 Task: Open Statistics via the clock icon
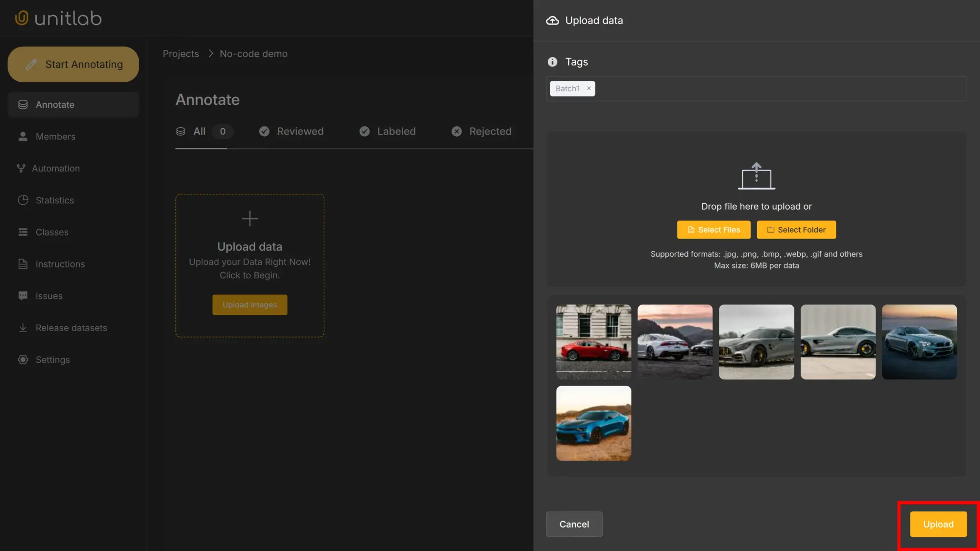(x=23, y=200)
